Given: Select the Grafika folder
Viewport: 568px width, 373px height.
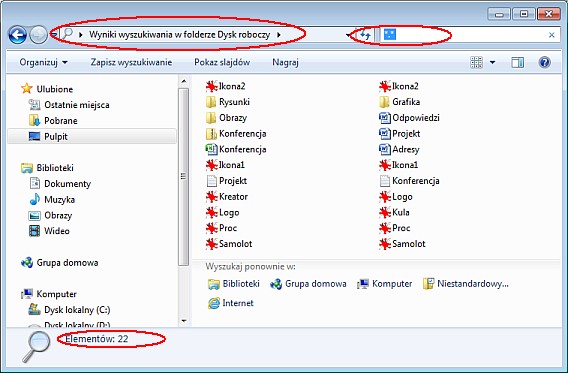Looking at the screenshot, I should click(400, 102).
